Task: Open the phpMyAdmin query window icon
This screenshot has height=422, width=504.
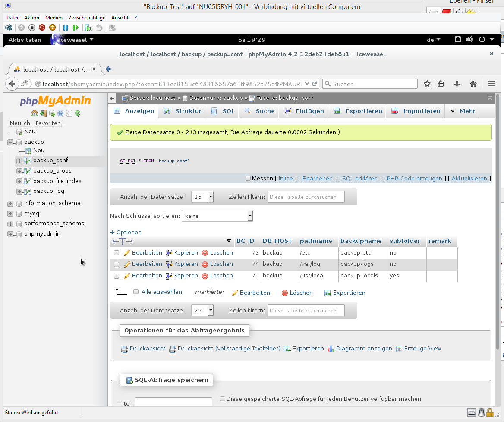Action: coord(52,113)
